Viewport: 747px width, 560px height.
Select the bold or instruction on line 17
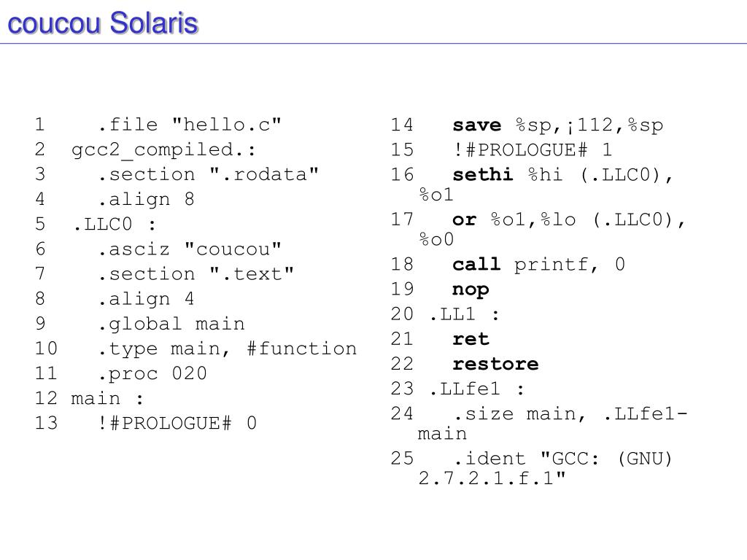click(465, 220)
